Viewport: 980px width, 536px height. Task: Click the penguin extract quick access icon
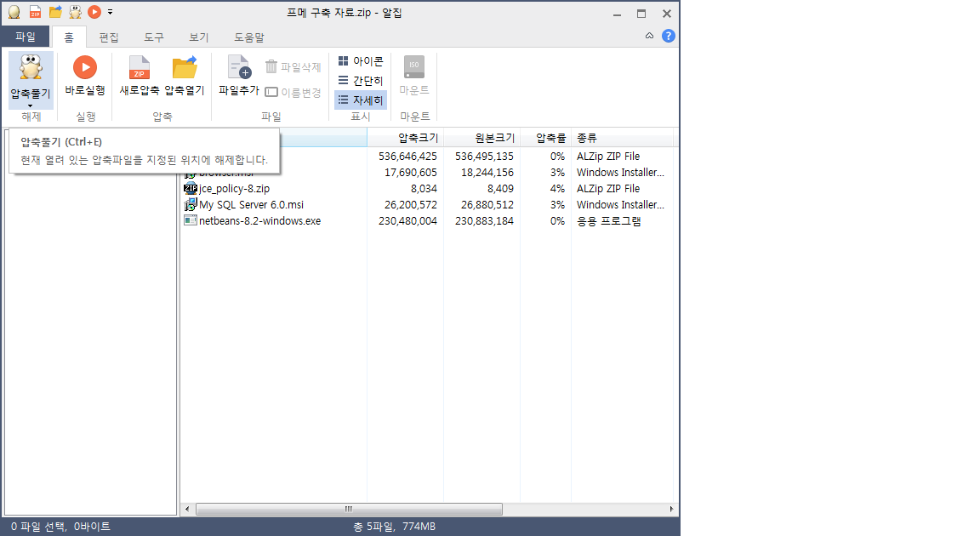click(75, 13)
